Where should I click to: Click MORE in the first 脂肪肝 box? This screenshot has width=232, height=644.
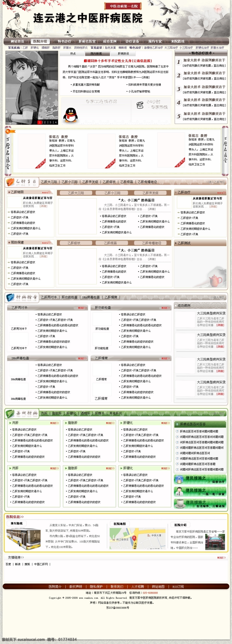click(110, 423)
